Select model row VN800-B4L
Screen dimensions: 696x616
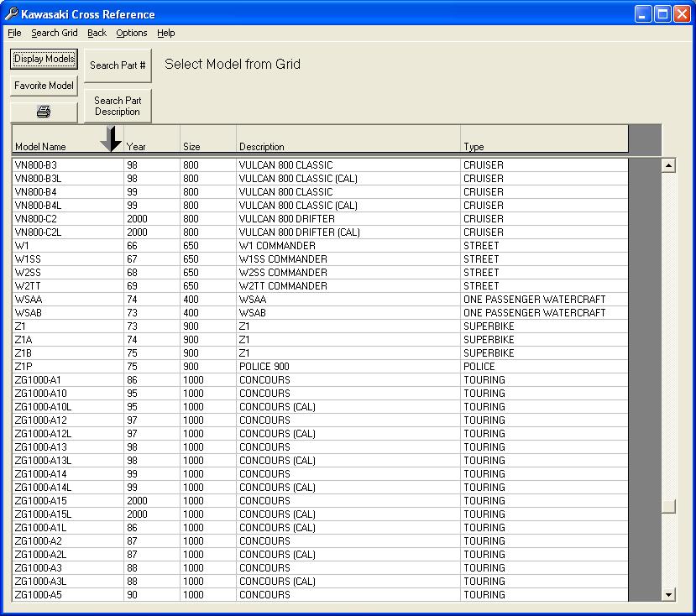[320, 206]
